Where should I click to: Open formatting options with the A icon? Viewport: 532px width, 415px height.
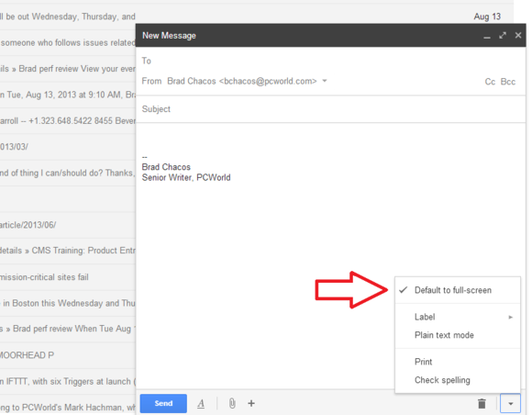(x=201, y=403)
